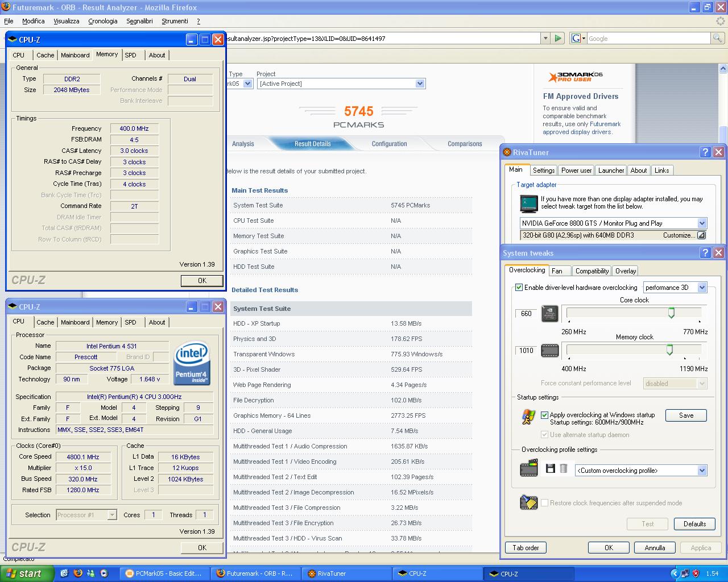This screenshot has height=582, width=728.
Task: Click the restore clock frequencies broom icon
Action: (529, 502)
